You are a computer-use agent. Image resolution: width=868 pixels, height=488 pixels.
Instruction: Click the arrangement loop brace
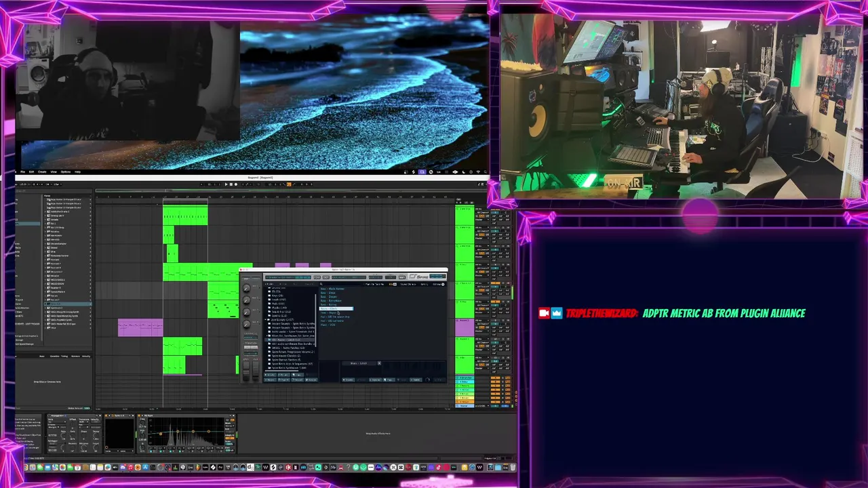tap(185, 199)
